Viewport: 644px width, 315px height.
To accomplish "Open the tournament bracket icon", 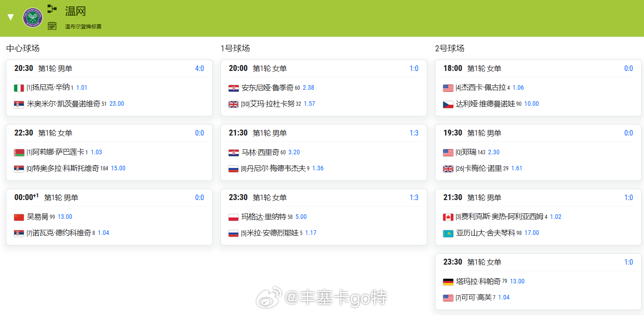I will pyautogui.click(x=52, y=9).
